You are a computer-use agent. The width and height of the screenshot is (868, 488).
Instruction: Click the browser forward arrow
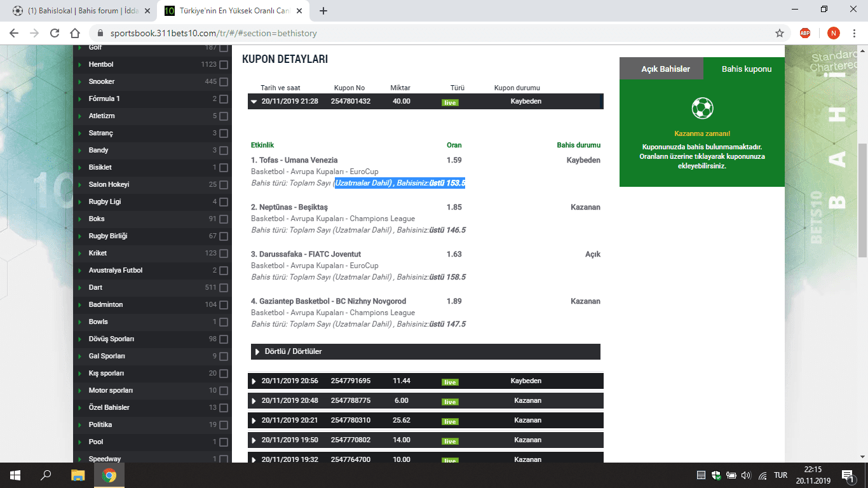[34, 33]
